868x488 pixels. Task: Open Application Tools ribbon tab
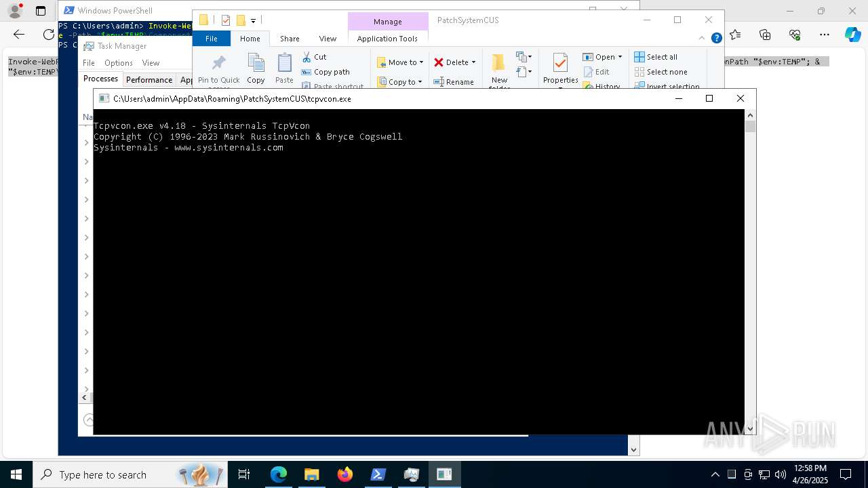(387, 39)
